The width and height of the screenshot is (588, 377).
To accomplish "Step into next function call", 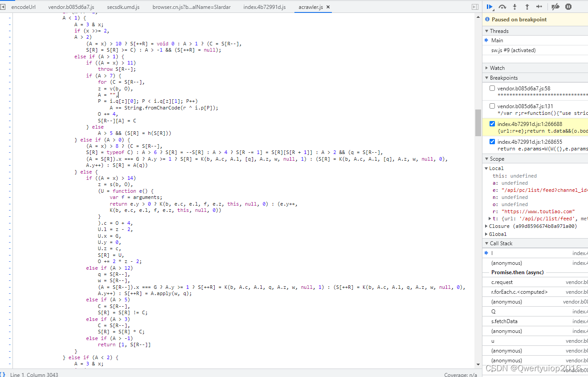I will click(x=515, y=7).
